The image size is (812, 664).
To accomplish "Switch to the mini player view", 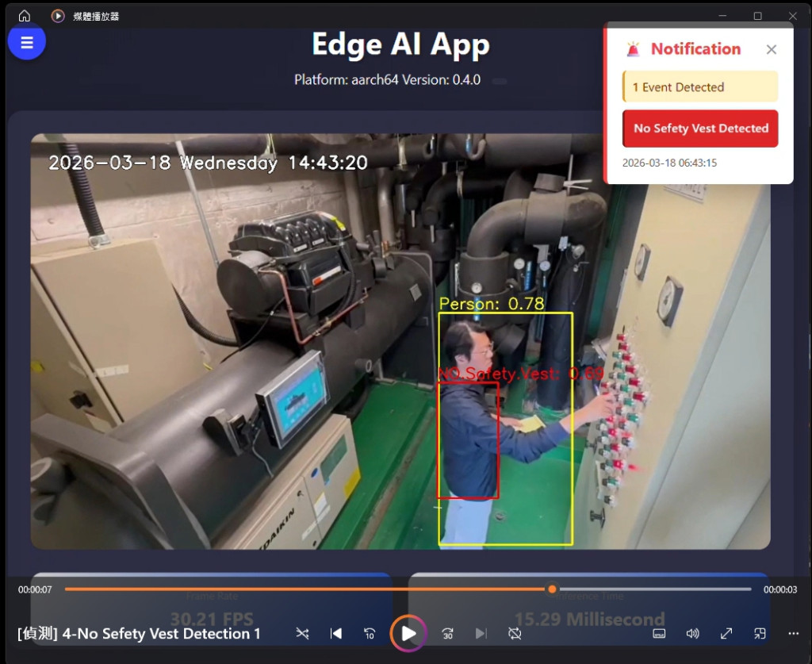I will pos(760,633).
